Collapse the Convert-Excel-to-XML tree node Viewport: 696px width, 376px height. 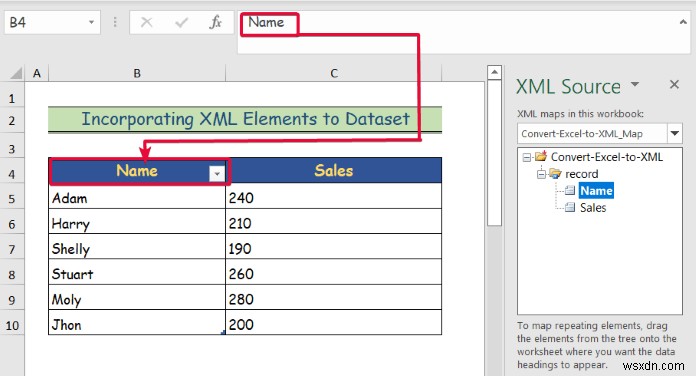527,157
